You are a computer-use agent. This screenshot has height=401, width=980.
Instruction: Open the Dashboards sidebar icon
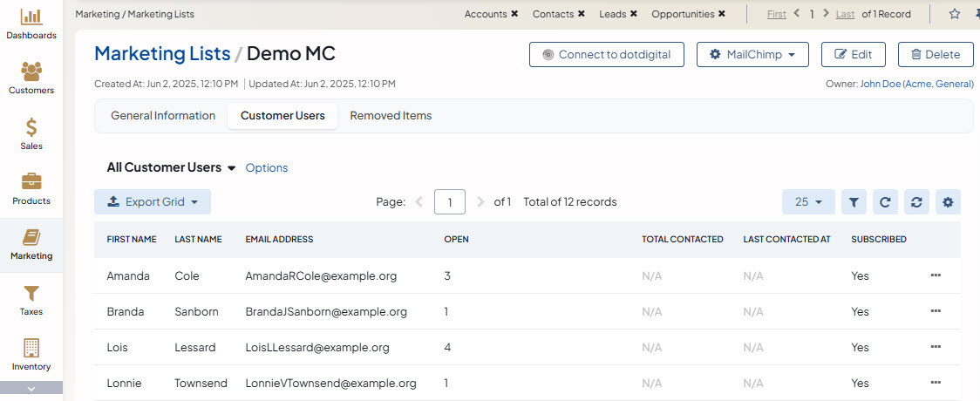[x=31, y=24]
